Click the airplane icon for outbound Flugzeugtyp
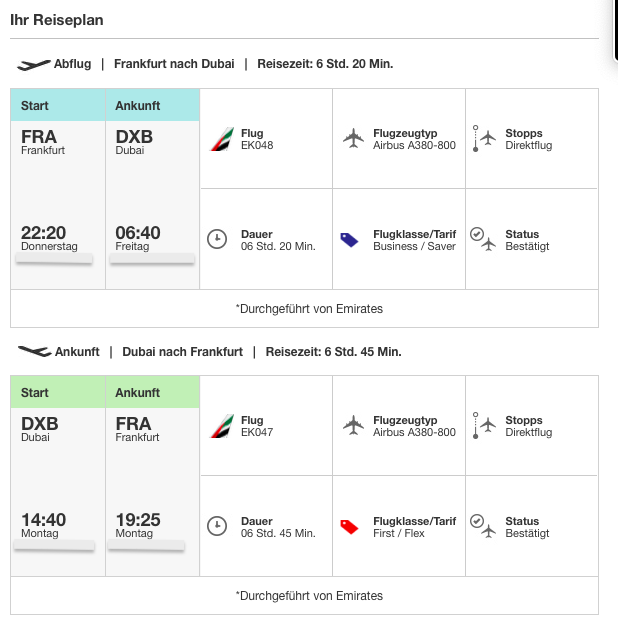 [x=352, y=139]
